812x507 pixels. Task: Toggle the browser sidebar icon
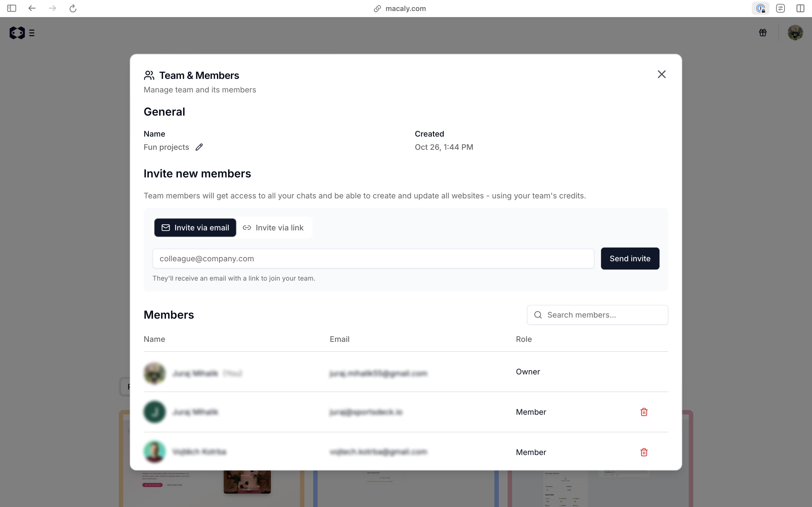pos(12,8)
